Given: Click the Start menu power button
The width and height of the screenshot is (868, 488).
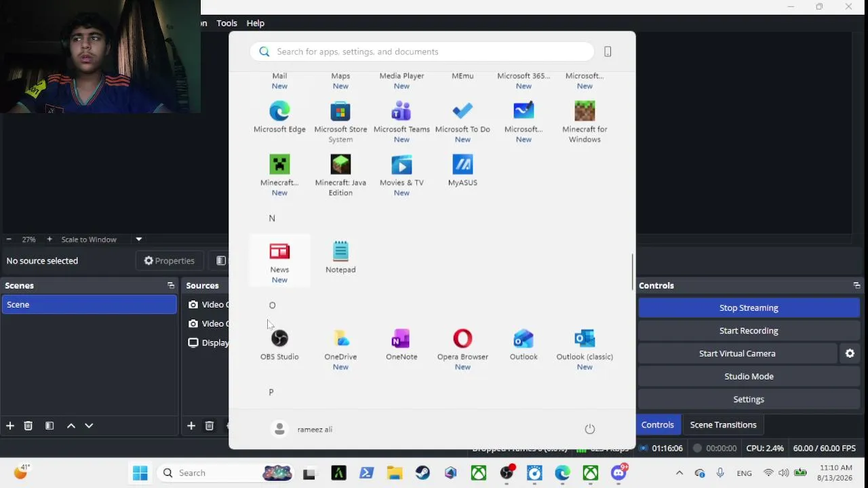Looking at the screenshot, I should point(590,429).
